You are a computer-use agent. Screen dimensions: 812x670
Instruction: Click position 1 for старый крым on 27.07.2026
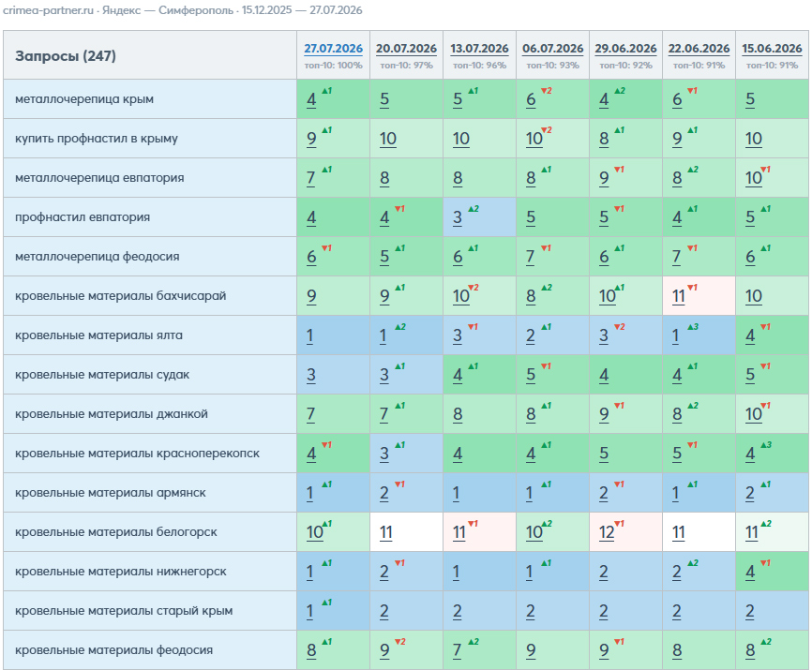309,611
